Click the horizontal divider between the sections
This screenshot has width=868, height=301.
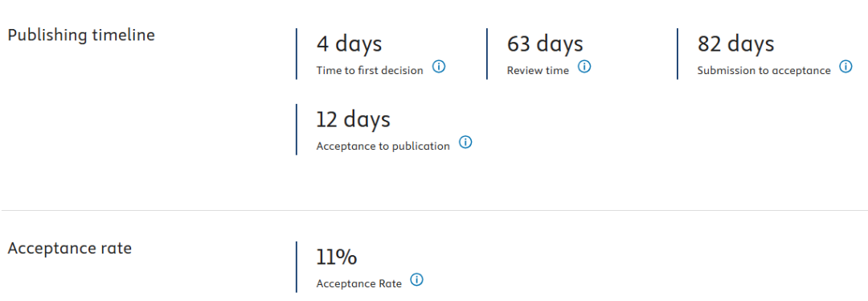click(434, 211)
